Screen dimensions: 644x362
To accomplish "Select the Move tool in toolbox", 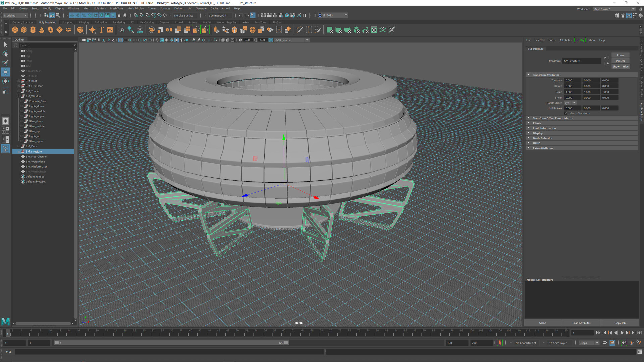I will pyautogui.click(x=6, y=72).
